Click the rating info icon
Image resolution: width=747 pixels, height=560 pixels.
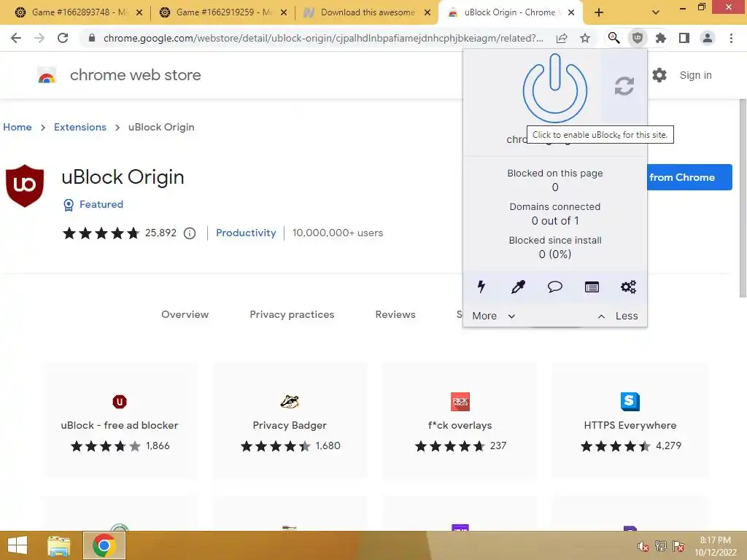click(x=190, y=233)
